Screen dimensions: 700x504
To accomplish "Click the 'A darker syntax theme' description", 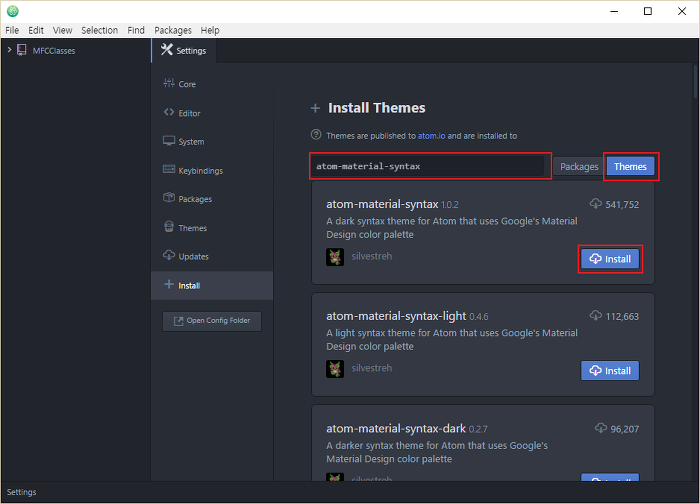I will [x=437, y=452].
